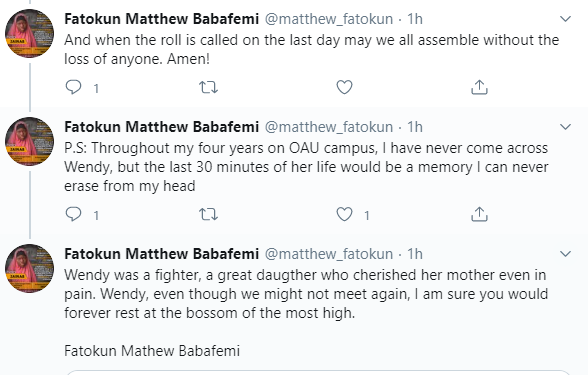Screen dimensions: 588x375
Task: Share the 'roll is called' tweet
Action: pos(479,87)
